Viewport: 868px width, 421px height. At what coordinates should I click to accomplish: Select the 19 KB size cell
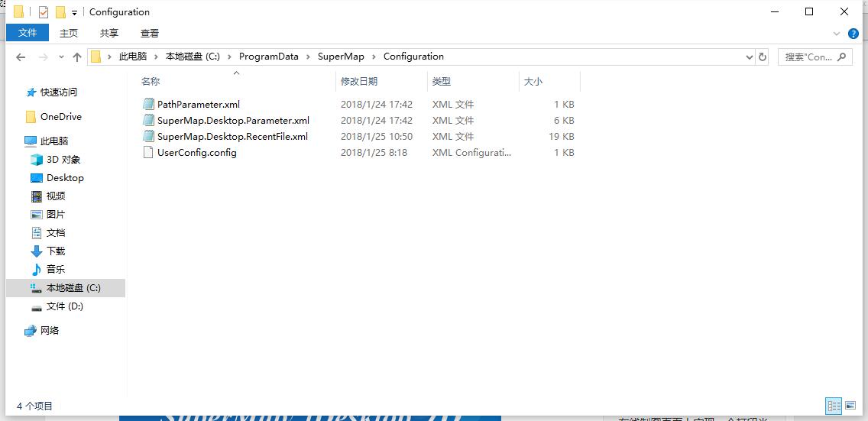[561, 136]
